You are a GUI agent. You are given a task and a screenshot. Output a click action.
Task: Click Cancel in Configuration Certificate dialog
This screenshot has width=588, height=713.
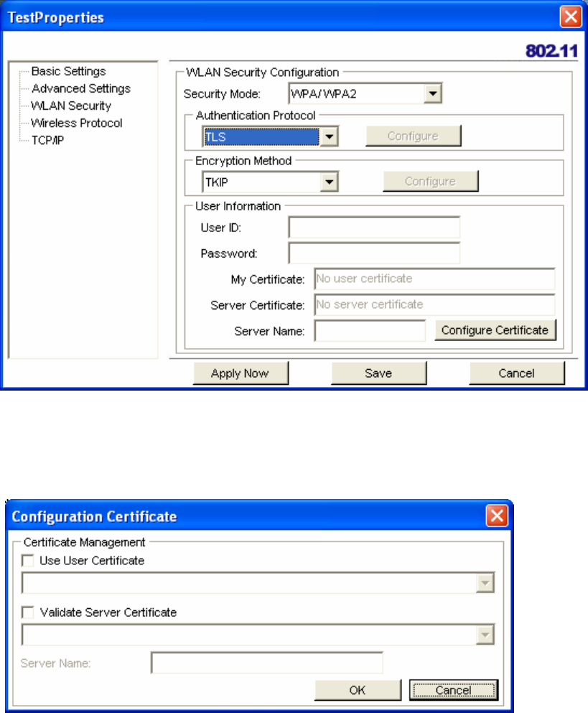[454, 690]
